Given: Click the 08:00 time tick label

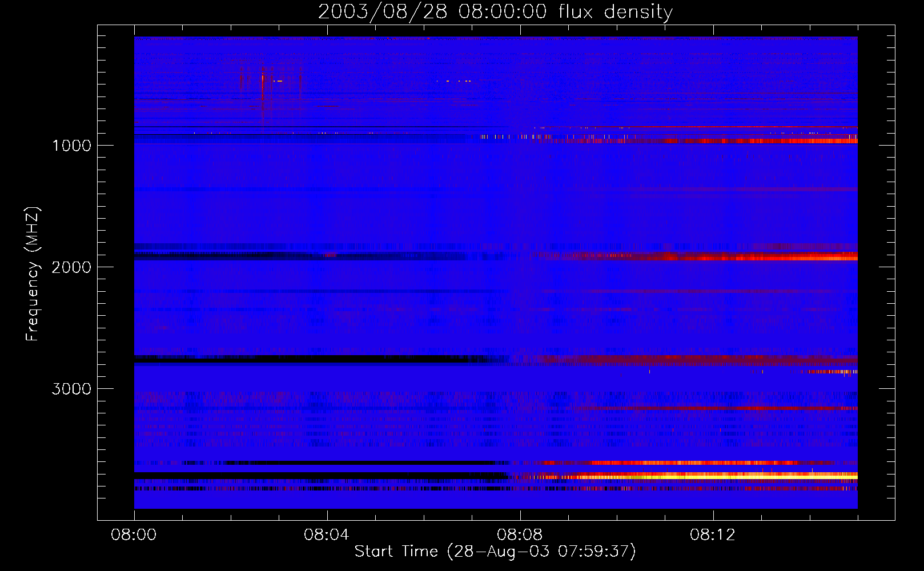Looking at the screenshot, I should [134, 535].
